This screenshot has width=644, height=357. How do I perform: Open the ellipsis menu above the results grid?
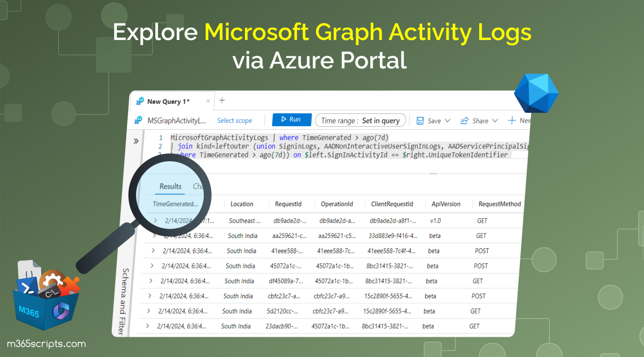[433, 174]
